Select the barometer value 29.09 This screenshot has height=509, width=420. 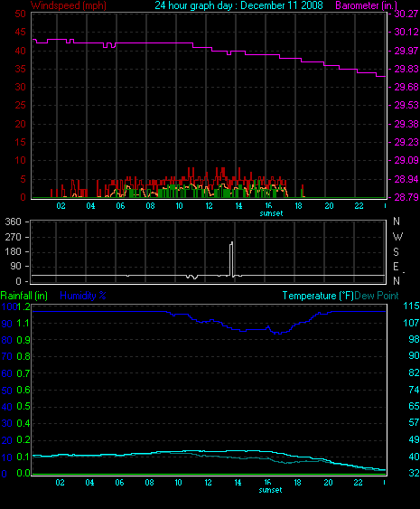pos(406,160)
